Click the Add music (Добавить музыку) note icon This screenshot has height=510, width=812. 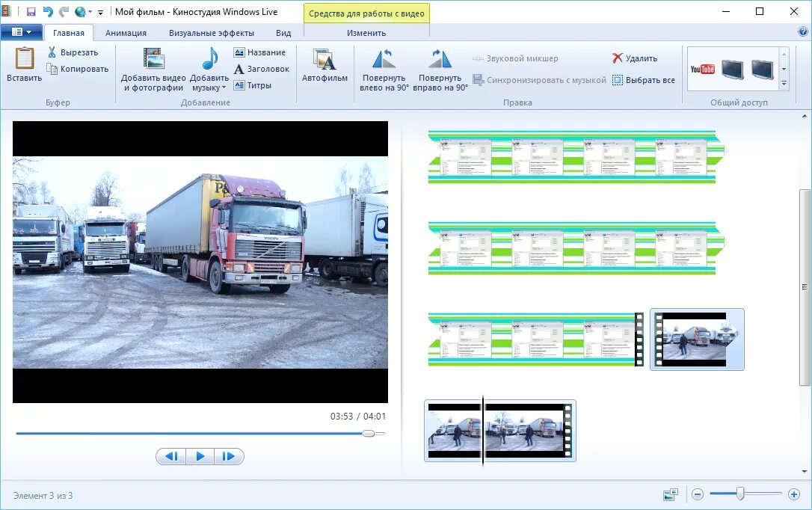(209, 58)
